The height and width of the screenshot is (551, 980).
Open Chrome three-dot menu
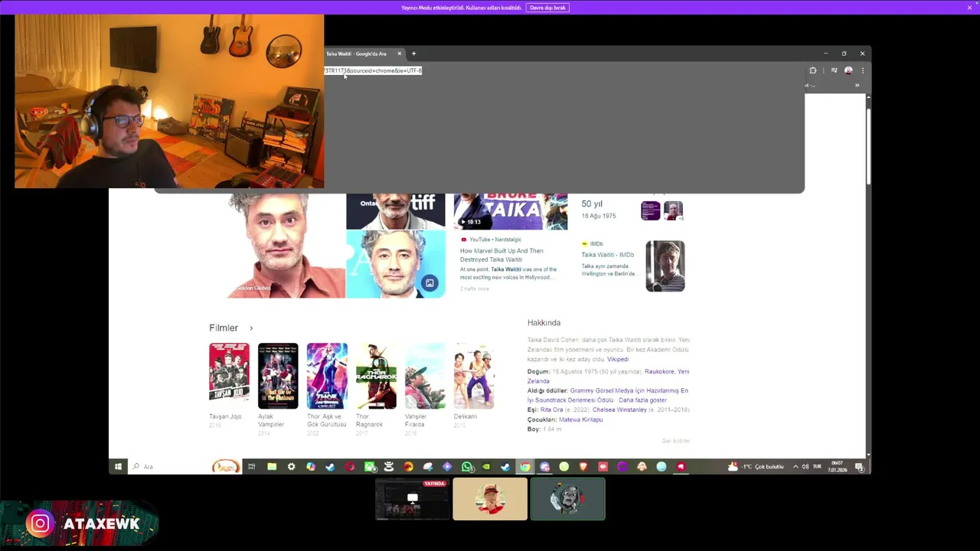(x=862, y=70)
